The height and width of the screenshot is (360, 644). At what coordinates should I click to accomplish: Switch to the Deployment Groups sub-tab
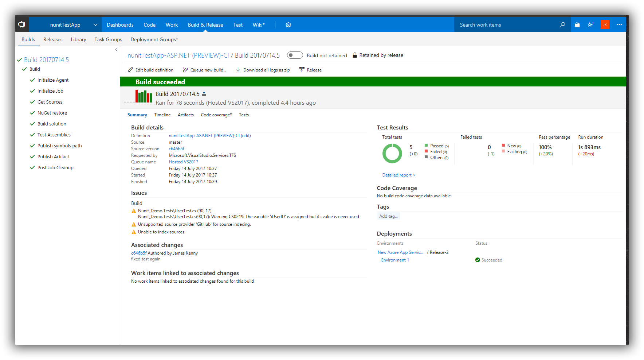pyautogui.click(x=154, y=39)
